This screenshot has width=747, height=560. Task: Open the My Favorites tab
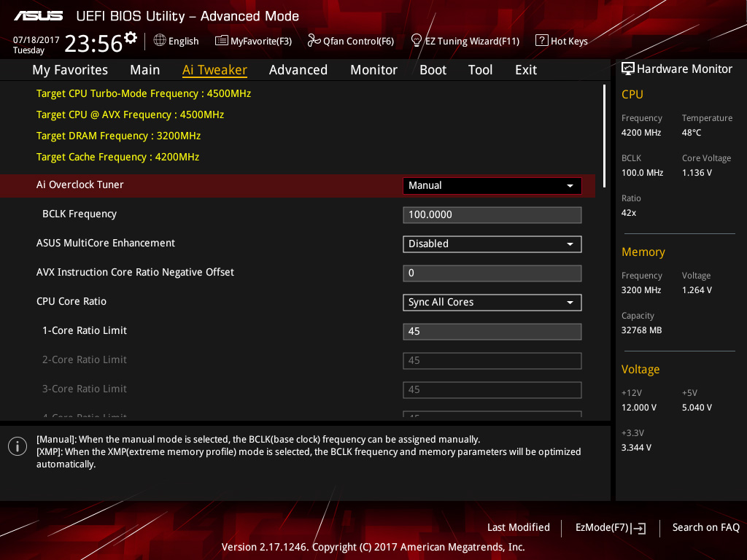pyautogui.click(x=70, y=70)
